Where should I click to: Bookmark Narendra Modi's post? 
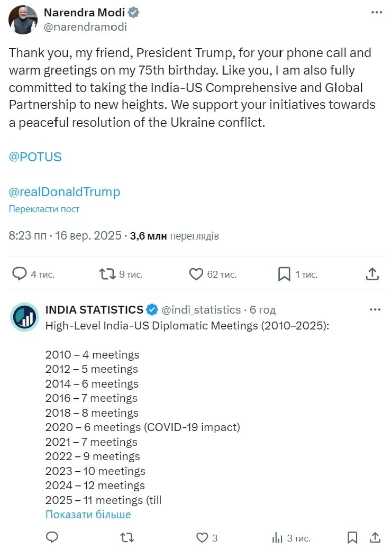(x=284, y=274)
